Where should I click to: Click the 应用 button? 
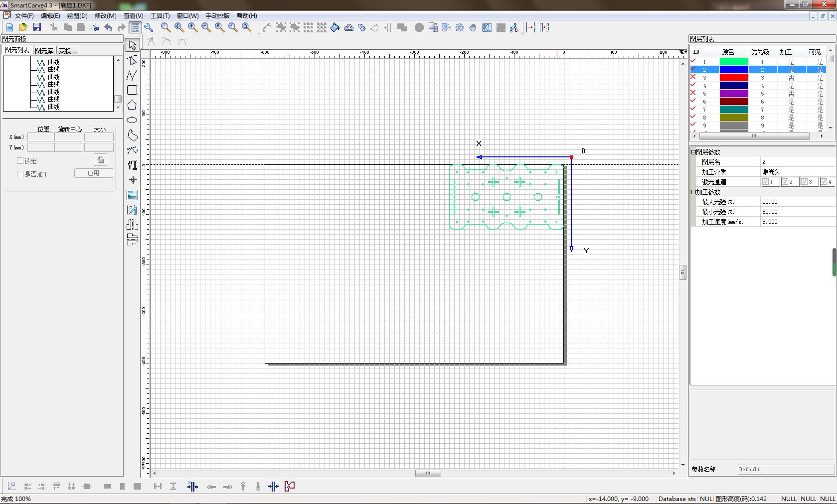coord(94,173)
